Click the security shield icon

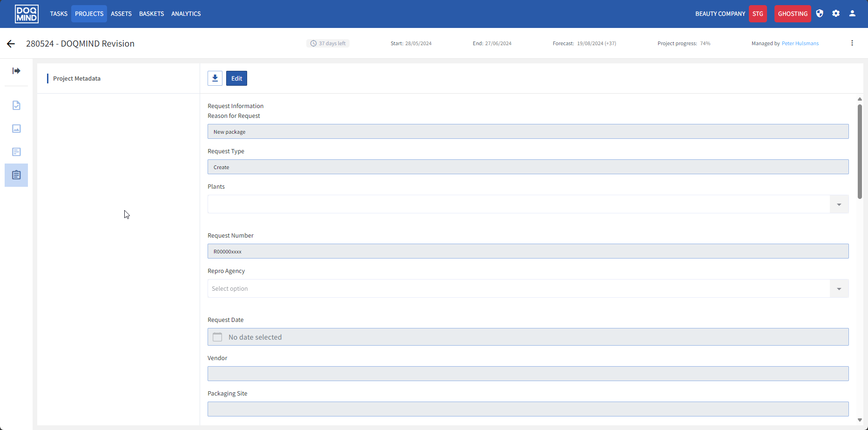point(820,14)
